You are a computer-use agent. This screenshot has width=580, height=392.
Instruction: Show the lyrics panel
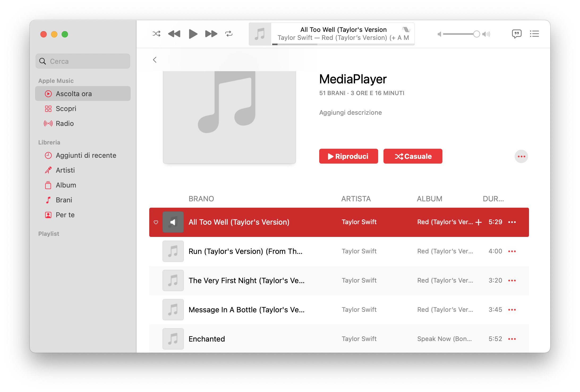pyautogui.click(x=517, y=34)
